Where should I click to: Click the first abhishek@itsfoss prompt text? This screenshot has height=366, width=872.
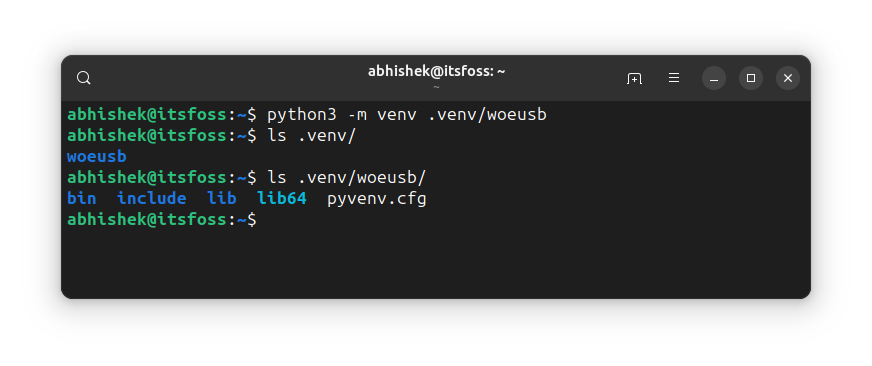pyautogui.click(x=147, y=115)
